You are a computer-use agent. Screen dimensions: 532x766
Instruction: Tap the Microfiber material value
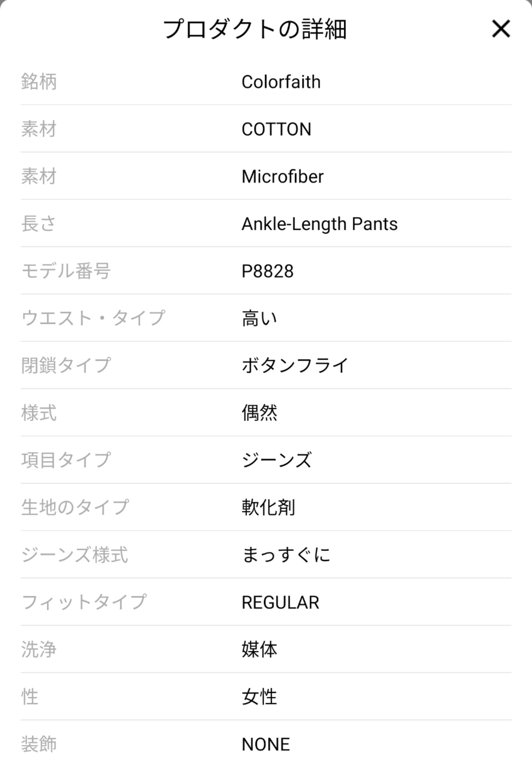(x=282, y=177)
